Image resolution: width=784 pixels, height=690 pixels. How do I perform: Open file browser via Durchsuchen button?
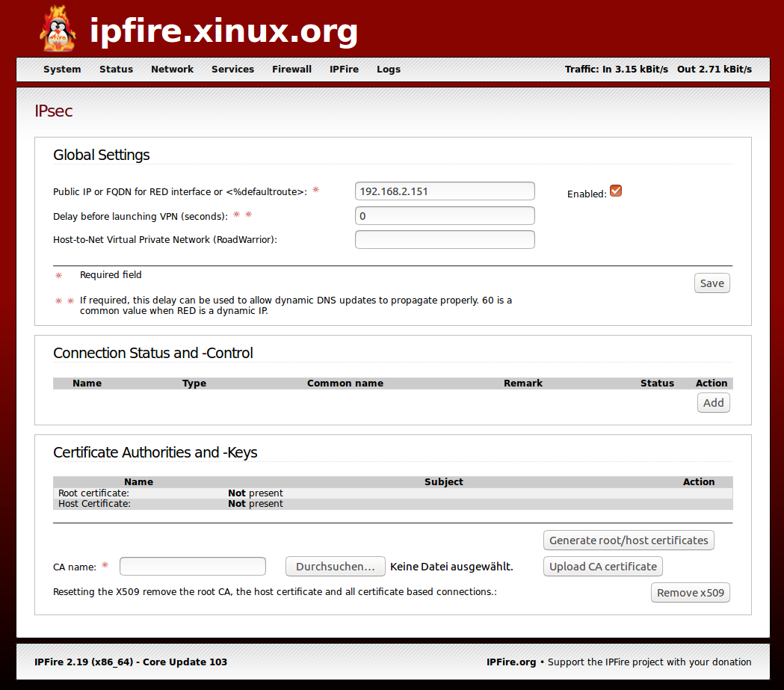coord(335,566)
